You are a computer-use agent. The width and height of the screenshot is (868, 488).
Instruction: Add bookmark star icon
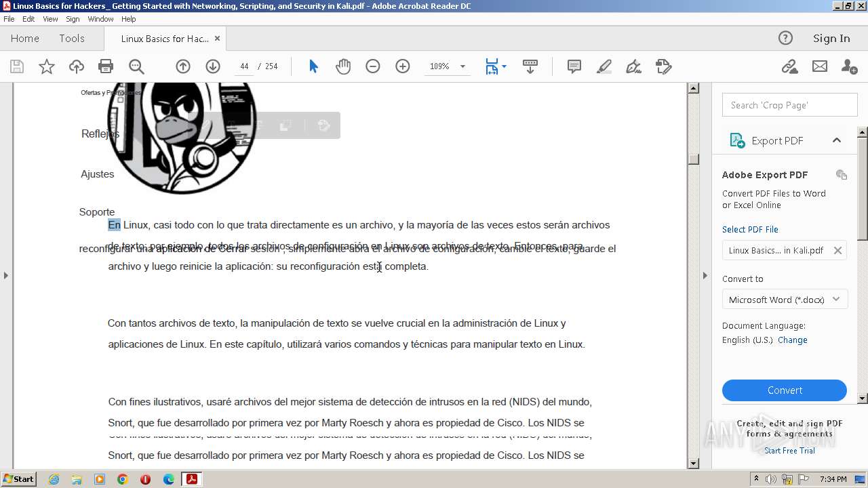pos(47,66)
